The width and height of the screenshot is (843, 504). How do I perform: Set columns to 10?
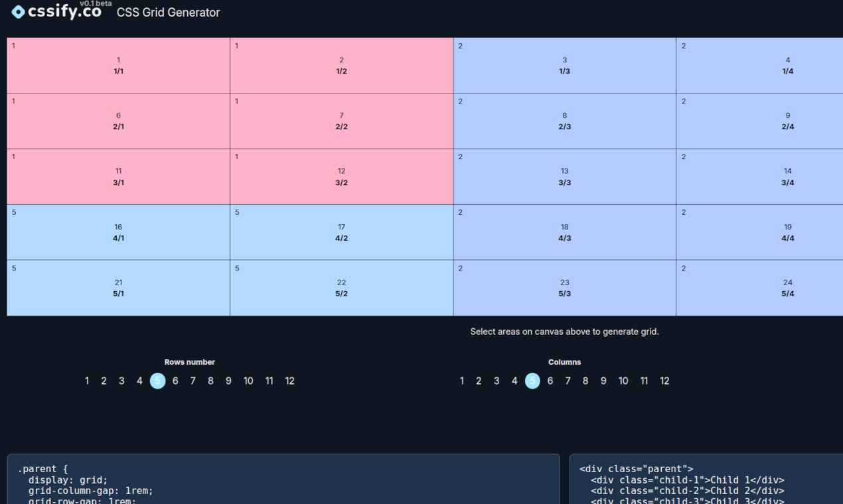[623, 381]
